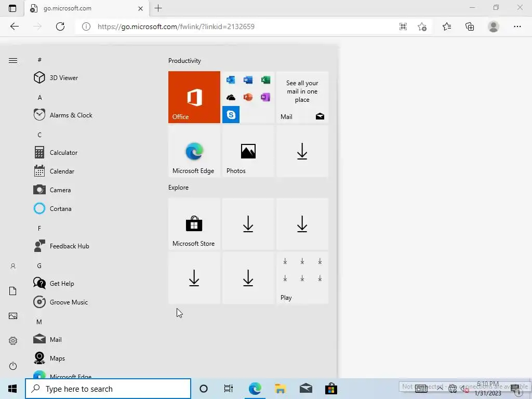Open the Office tile
Image resolution: width=532 pixels, height=399 pixels.
[194, 97]
